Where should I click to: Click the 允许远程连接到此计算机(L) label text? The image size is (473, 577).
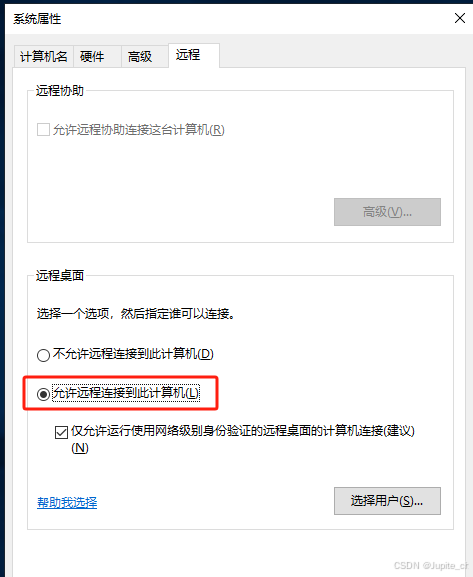click(126, 393)
